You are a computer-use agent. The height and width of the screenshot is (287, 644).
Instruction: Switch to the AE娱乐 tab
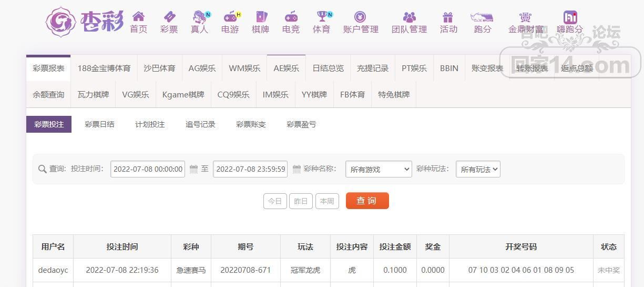[287, 68]
